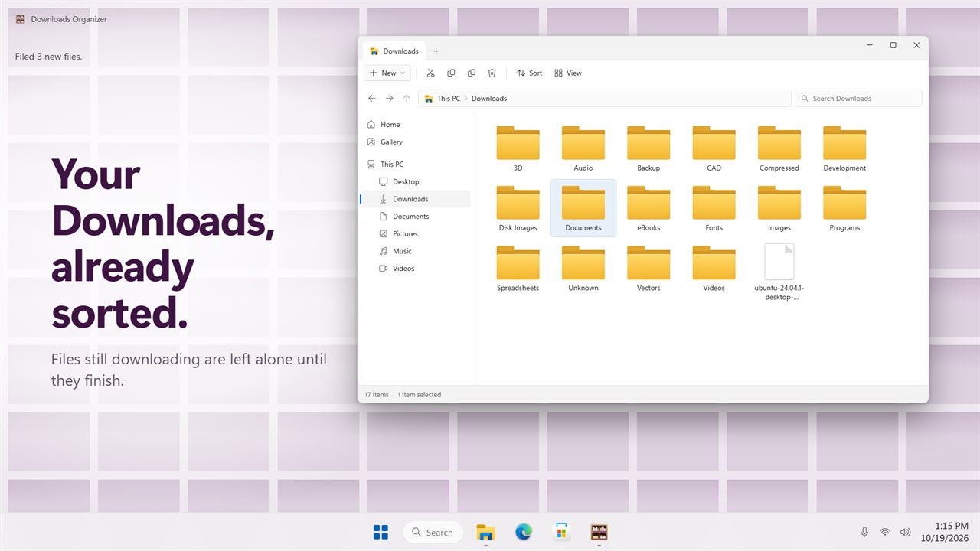Viewport: 980px width, 551px height.
Task: Click the volume icon in the system tray
Action: pos(905,532)
